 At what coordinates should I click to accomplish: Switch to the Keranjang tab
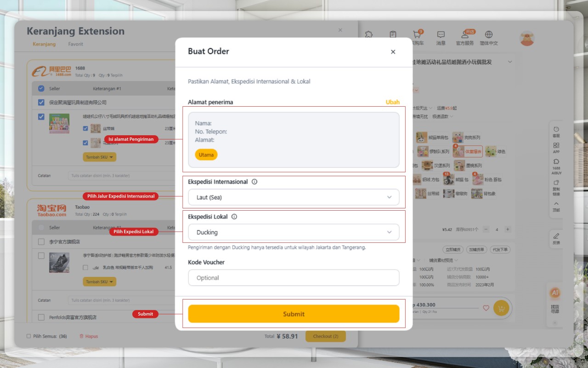point(44,44)
